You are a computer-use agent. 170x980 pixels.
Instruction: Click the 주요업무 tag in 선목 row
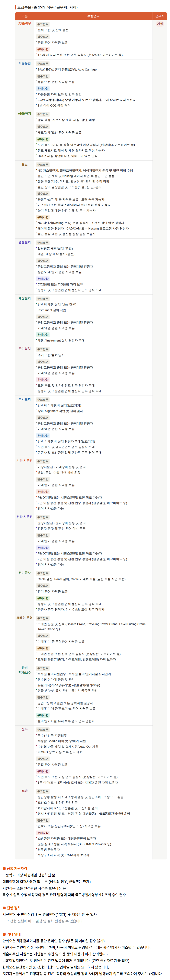click(x=43, y=730)
